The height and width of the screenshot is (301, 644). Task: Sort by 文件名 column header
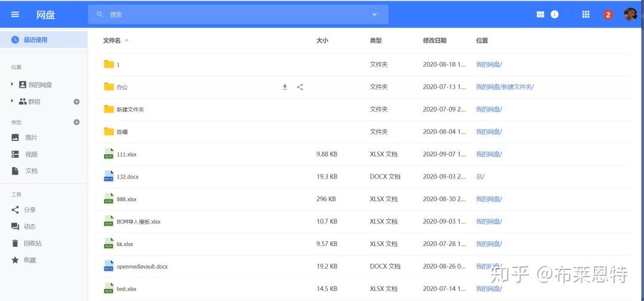[x=112, y=40]
